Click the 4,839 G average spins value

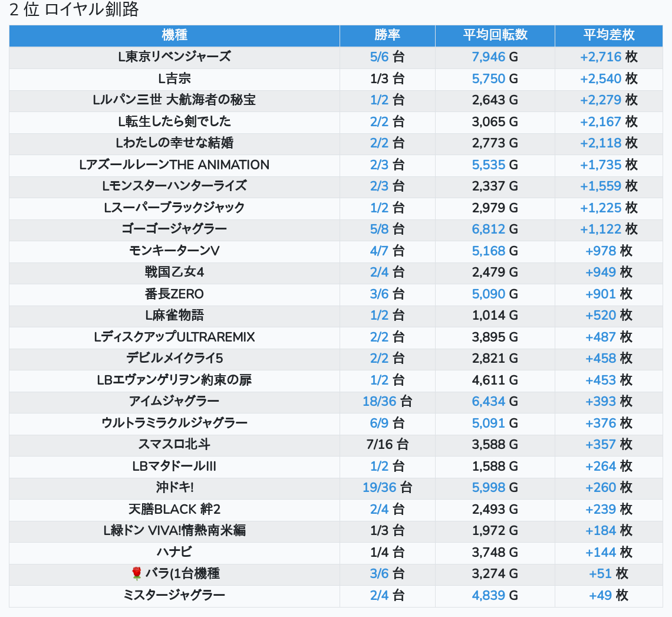(495, 596)
